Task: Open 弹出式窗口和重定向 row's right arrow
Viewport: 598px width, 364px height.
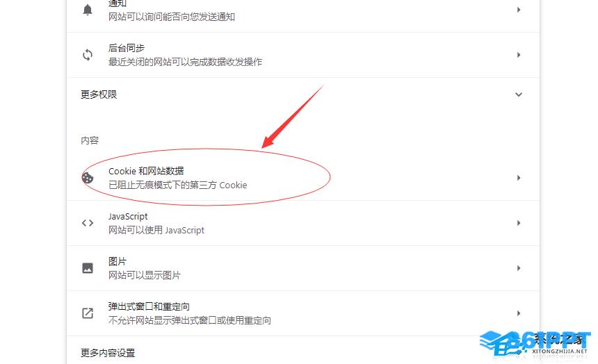Action: tap(519, 313)
